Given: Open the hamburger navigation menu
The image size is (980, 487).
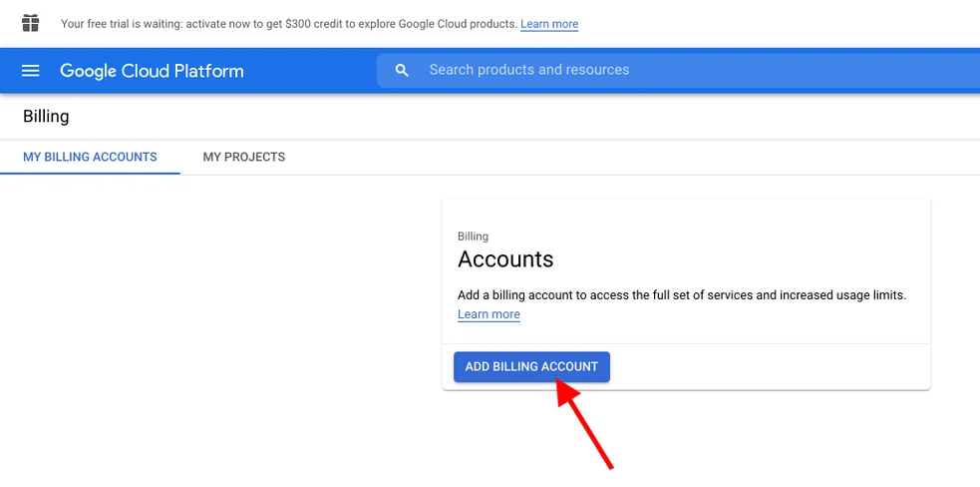Looking at the screenshot, I should pos(31,71).
